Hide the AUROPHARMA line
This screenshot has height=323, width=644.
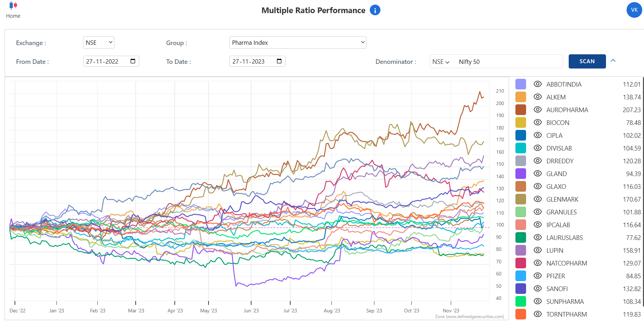click(538, 110)
